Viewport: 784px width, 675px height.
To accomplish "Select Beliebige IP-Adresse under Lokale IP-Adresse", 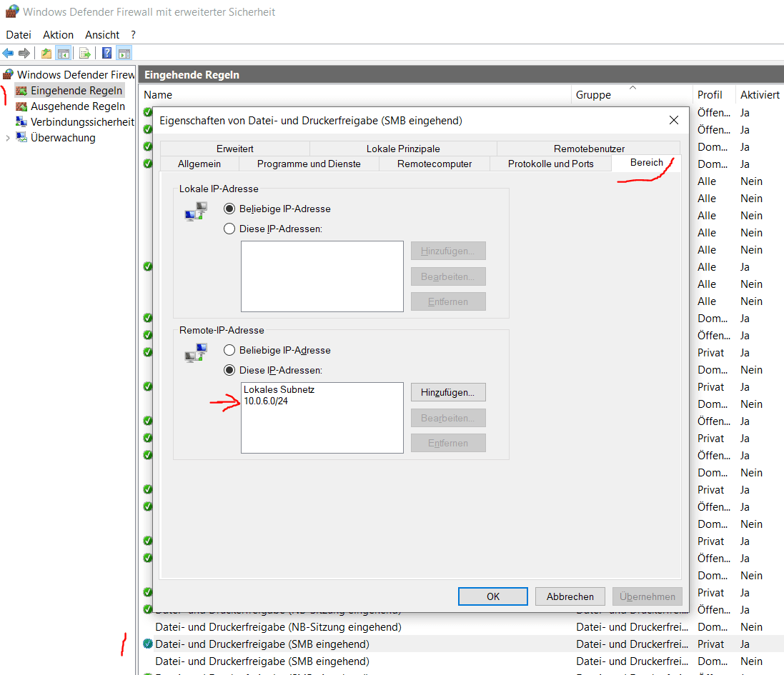I will click(229, 209).
